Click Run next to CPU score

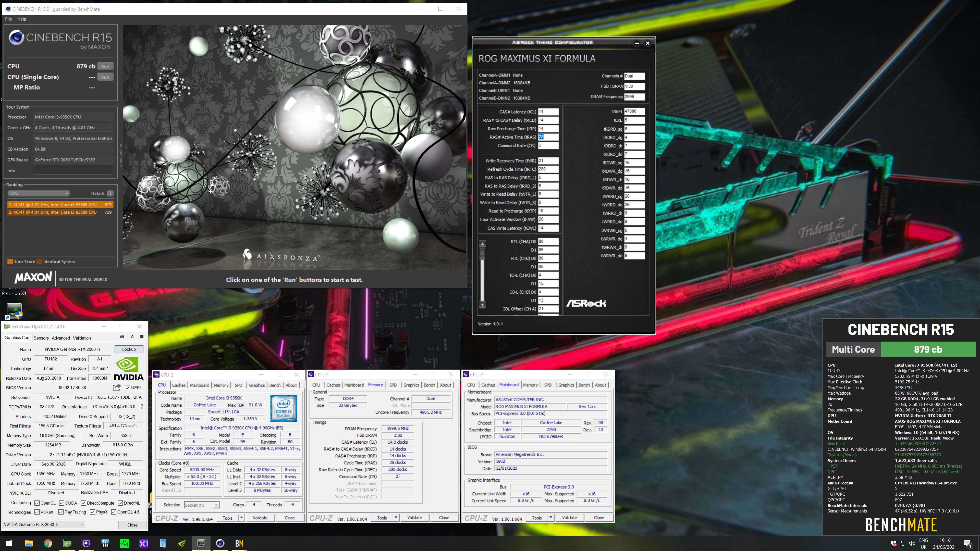tap(105, 66)
